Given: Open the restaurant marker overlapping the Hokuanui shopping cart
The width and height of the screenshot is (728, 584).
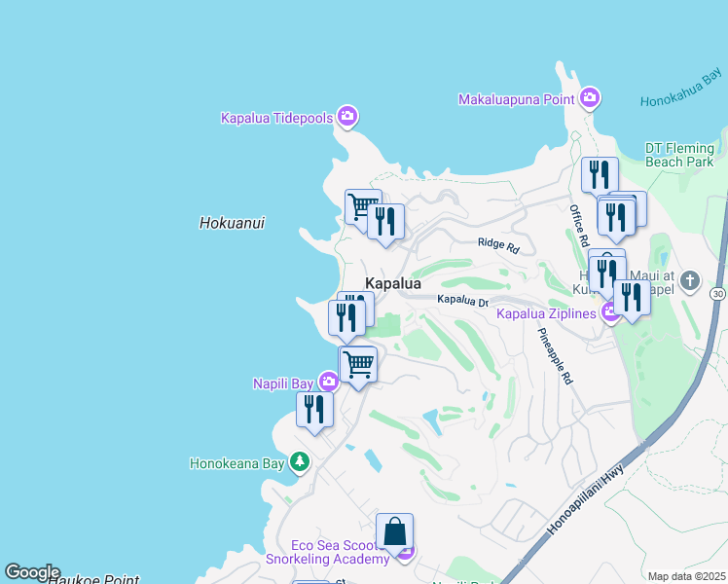Looking at the screenshot, I should click(x=385, y=226).
